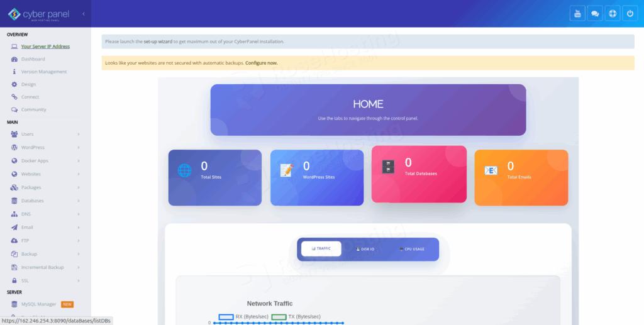The height and width of the screenshot is (325, 644).
Task: Click the Total Databases card
Action: pos(419,174)
